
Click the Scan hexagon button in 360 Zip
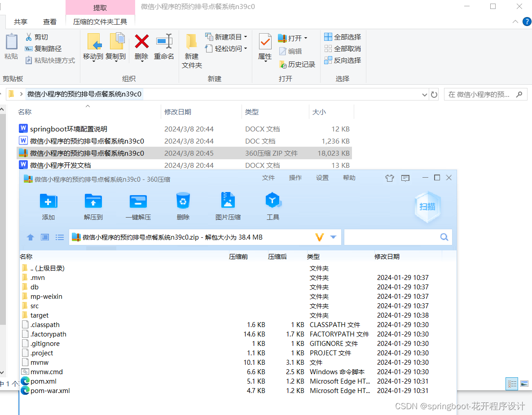tap(427, 206)
